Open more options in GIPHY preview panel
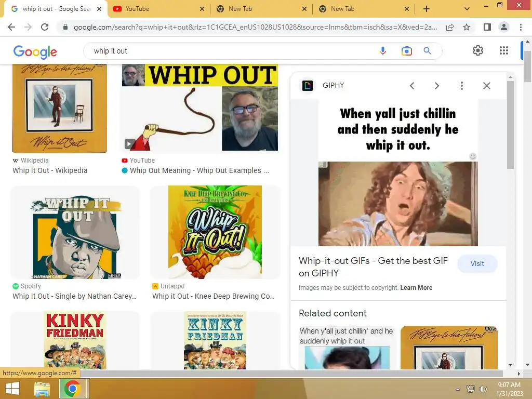532x399 pixels. 461,86
